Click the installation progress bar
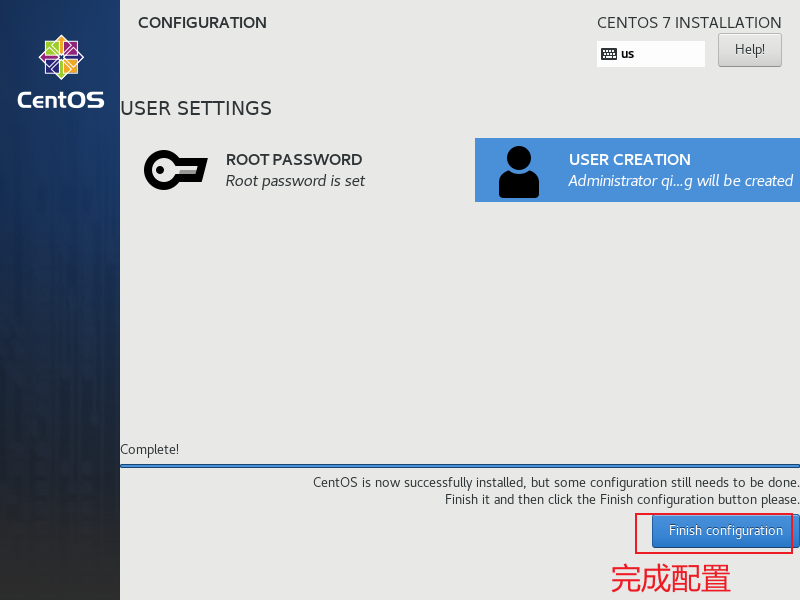The height and width of the screenshot is (600, 800). [x=460, y=466]
